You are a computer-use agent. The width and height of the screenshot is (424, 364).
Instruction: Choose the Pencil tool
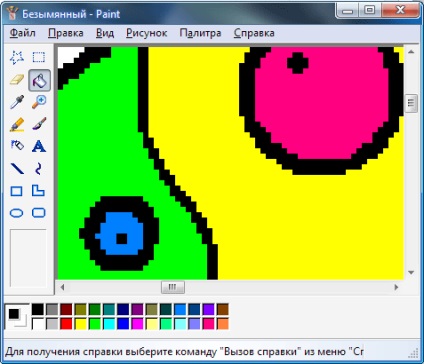(17, 124)
